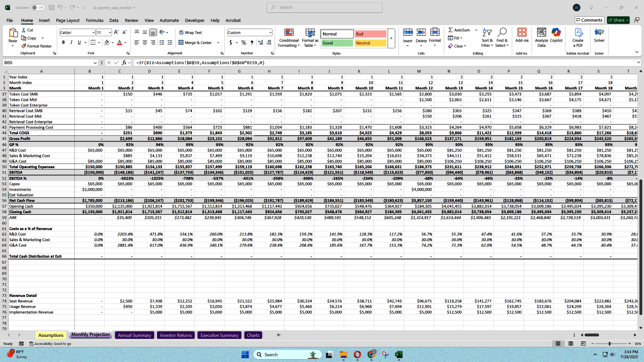Screen dimensions: 644x362
Task: Click the Copy button
Action: pyautogui.click(x=29, y=38)
